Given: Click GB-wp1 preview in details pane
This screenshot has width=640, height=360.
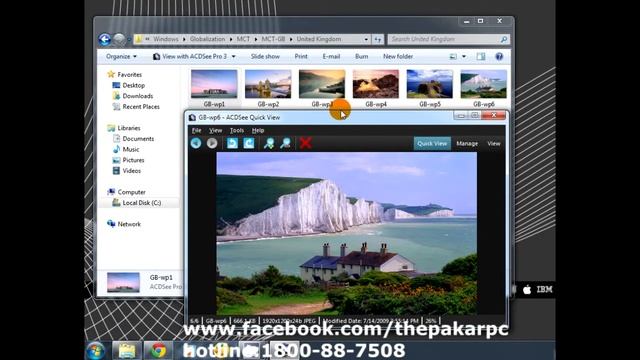Looking at the screenshot, I should tap(123, 282).
